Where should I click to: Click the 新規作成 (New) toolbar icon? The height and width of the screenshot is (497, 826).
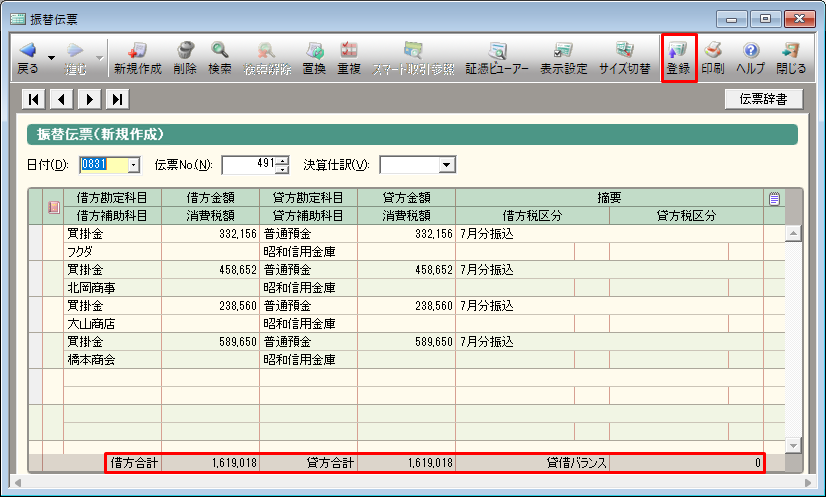tap(138, 58)
